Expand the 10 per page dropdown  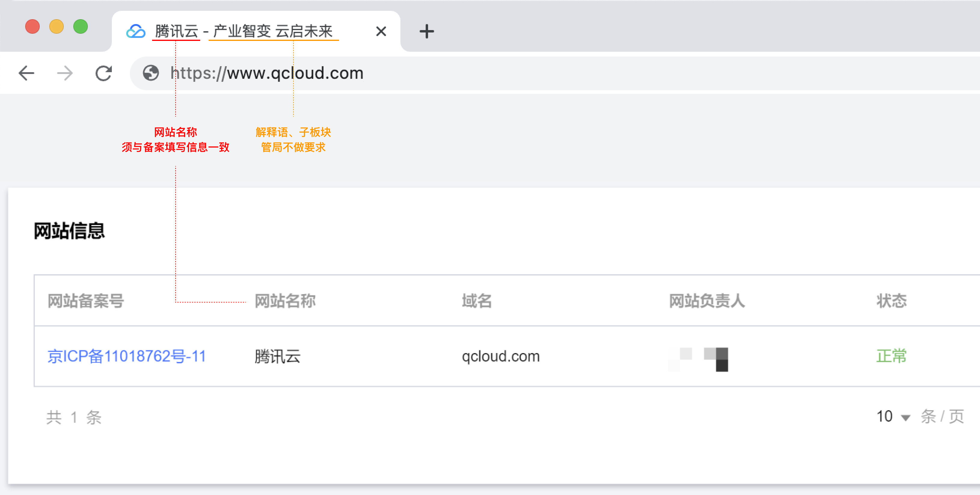pyautogui.click(x=893, y=417)
